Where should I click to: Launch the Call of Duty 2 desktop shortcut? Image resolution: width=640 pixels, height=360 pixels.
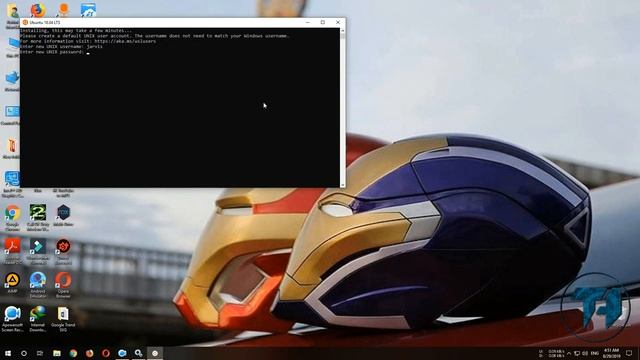point(38,213)
